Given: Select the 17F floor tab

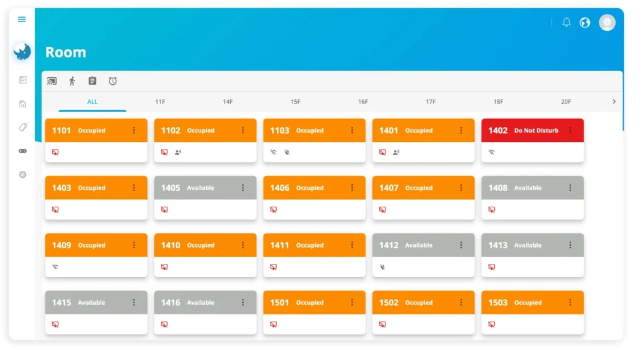Looking at the screenshot, I should click(x=431, y=102).
